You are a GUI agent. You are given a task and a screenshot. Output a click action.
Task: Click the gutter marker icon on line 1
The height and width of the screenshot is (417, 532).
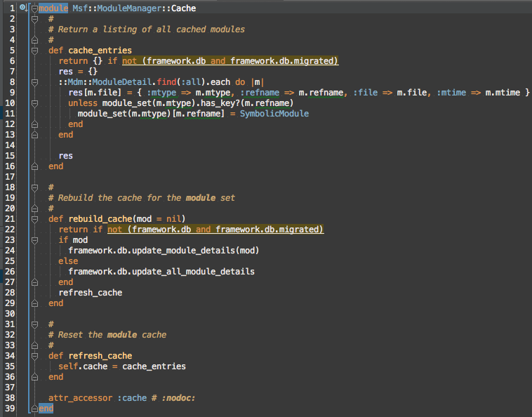pos(23,8)
